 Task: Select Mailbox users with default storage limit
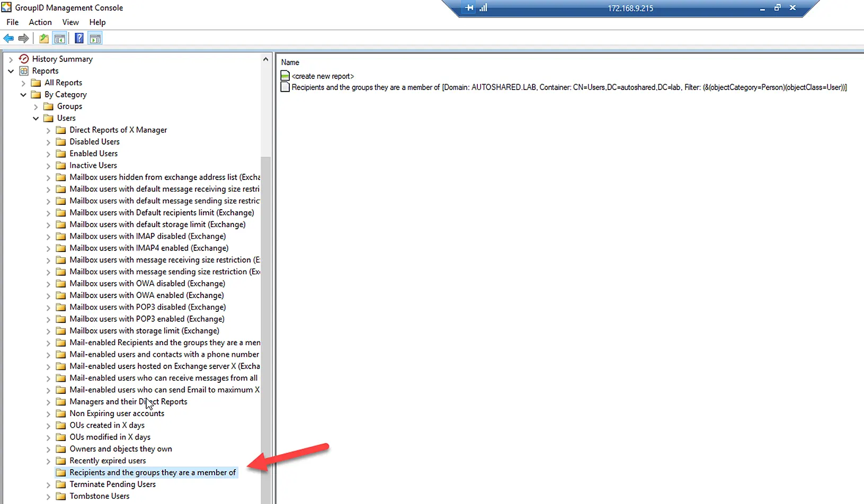157,224
